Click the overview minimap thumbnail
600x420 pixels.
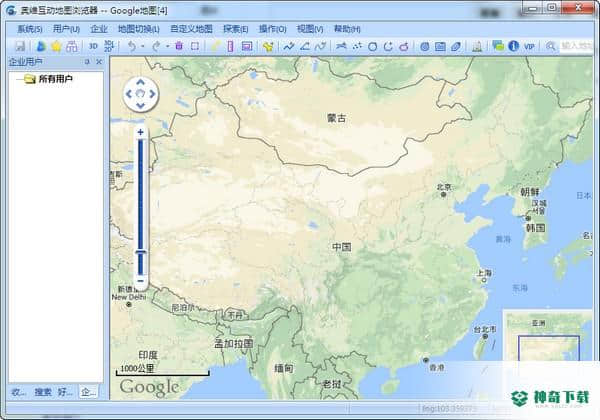point(548,335)
